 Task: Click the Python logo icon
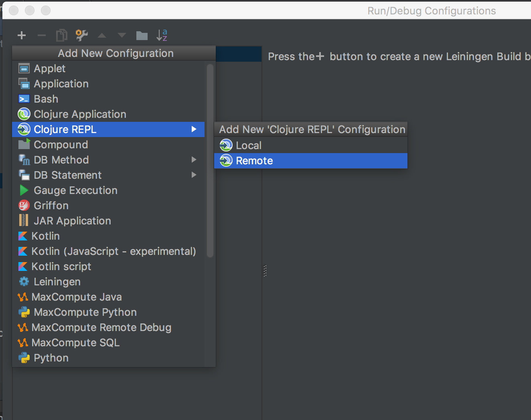tap(24, 358)
